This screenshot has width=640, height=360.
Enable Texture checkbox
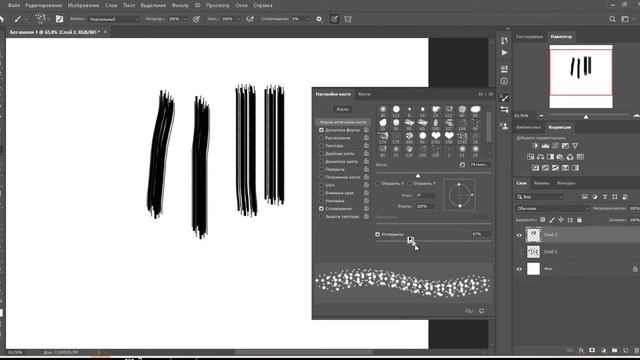321,146
